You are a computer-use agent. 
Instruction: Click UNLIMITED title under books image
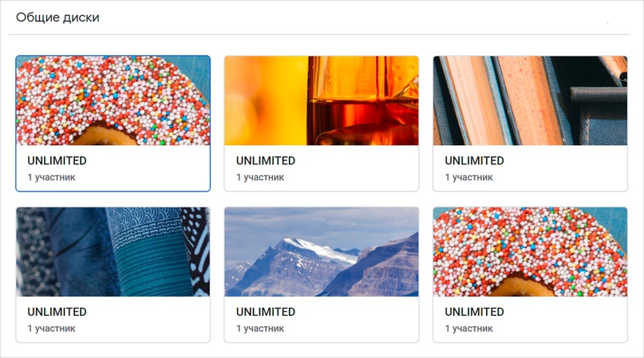tap(474, 160)
